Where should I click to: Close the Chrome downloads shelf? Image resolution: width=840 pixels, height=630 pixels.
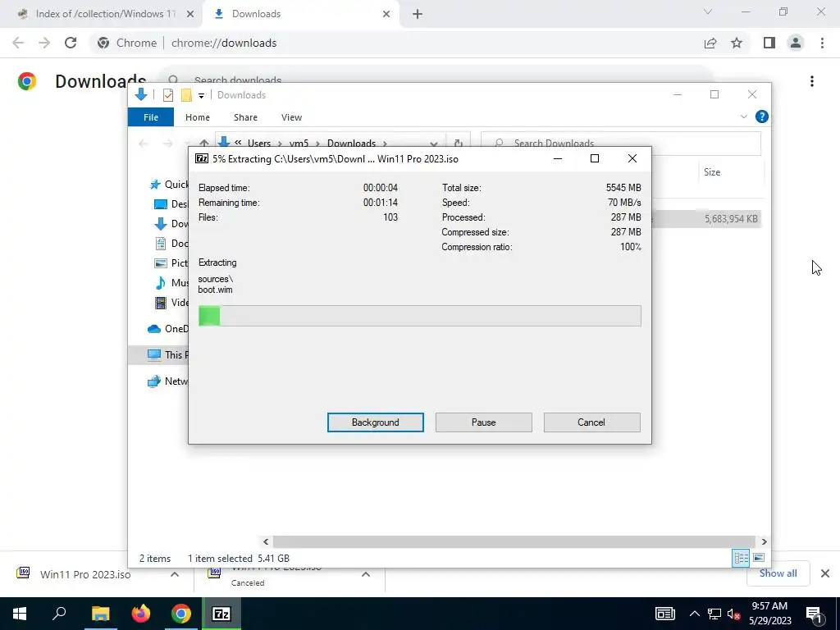point(825,573)
